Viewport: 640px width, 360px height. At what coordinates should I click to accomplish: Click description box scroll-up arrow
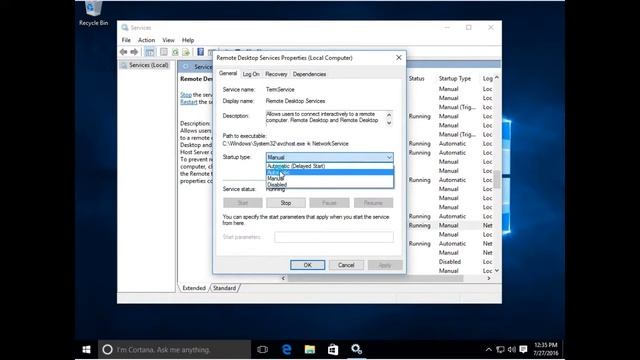(389, 116)
